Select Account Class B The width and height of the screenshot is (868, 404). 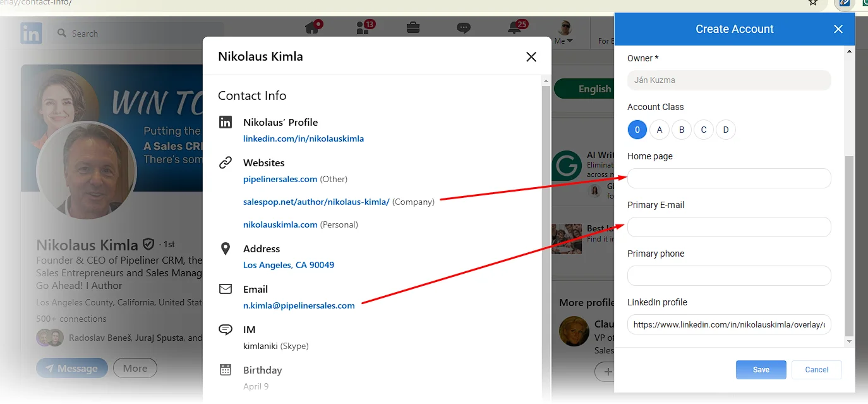tap(682, 130)
